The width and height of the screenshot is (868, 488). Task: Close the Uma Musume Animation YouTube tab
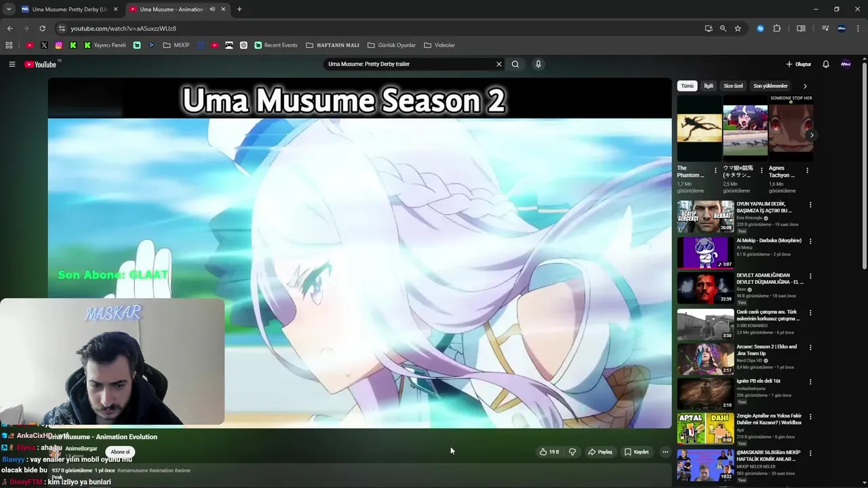223,9
